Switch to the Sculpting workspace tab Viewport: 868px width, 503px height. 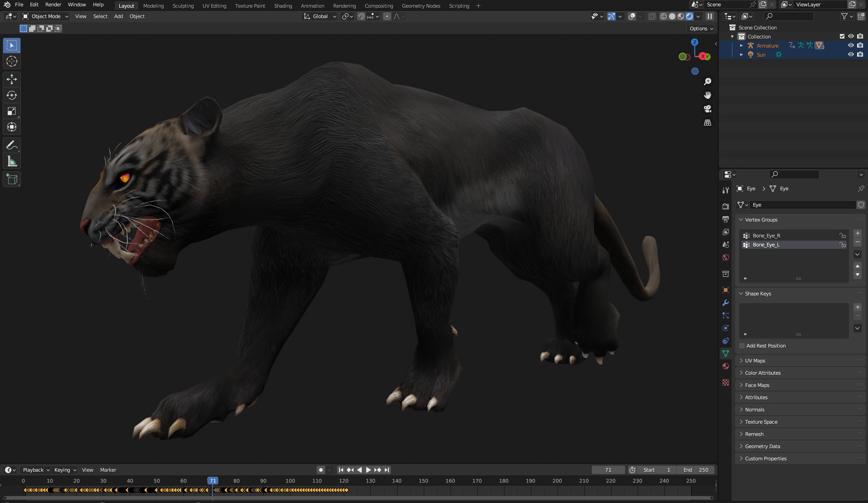point(183,6)
